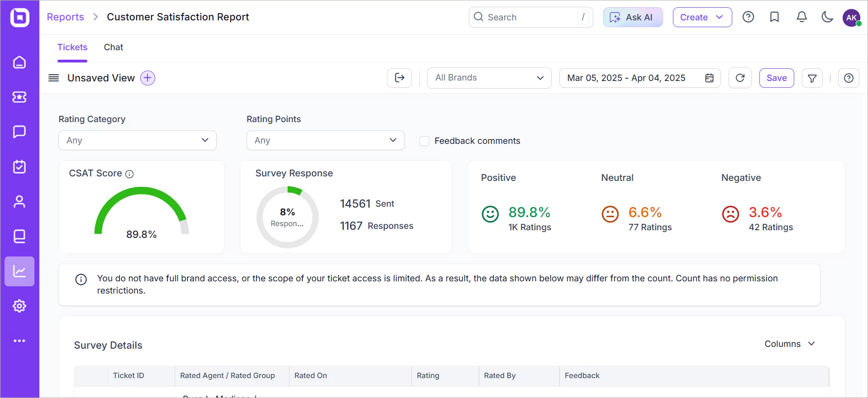
Task: Open the Reports chart icon in sidebar
Action: (x=19, y=271)
